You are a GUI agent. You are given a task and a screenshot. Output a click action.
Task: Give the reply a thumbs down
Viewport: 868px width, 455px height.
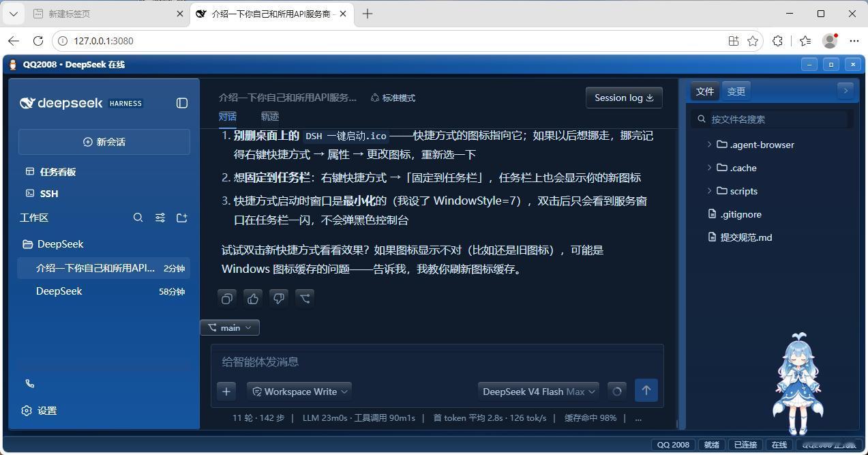(279, 298)
